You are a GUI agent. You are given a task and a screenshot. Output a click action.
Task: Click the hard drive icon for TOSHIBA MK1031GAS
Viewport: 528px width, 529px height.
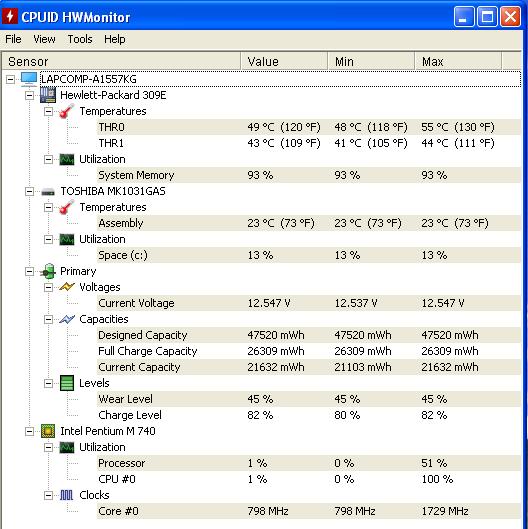[x=48, y=192]
